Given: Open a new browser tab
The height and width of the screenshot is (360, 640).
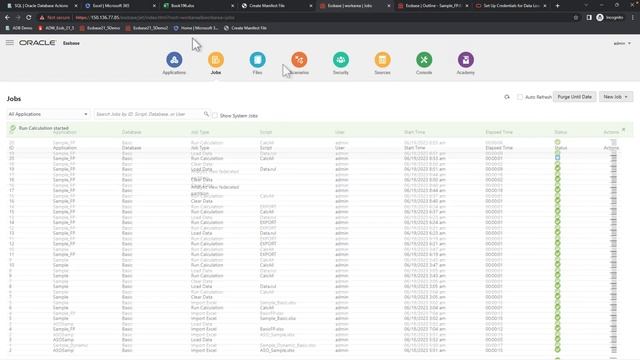Looking at the screenshot, I should 558,6.
